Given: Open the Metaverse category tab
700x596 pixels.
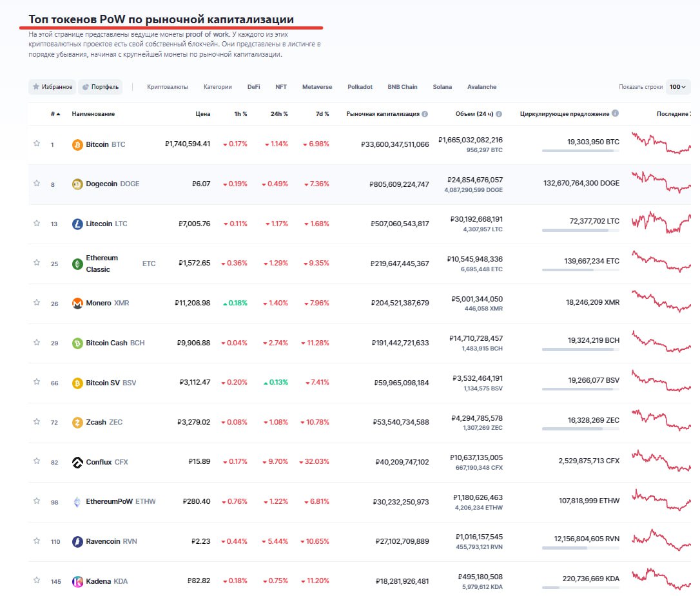Looking at the screenshot, I should point(317,87).
